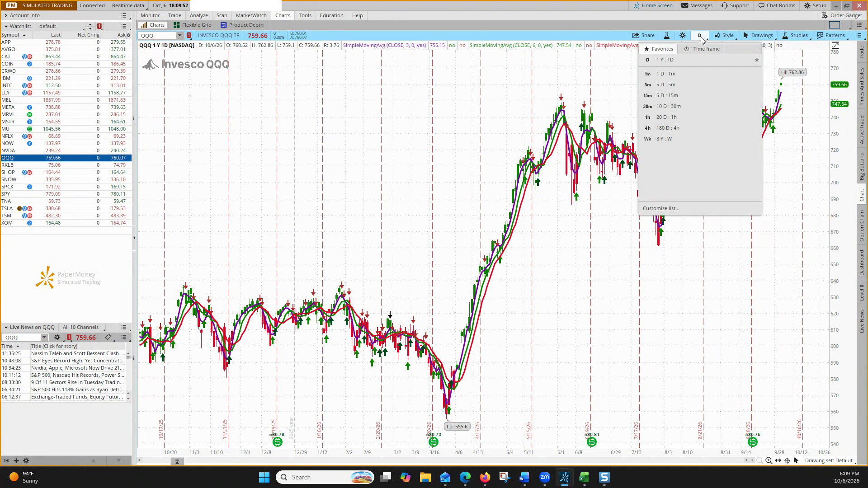Click Customize list... link

coord(661,208)
